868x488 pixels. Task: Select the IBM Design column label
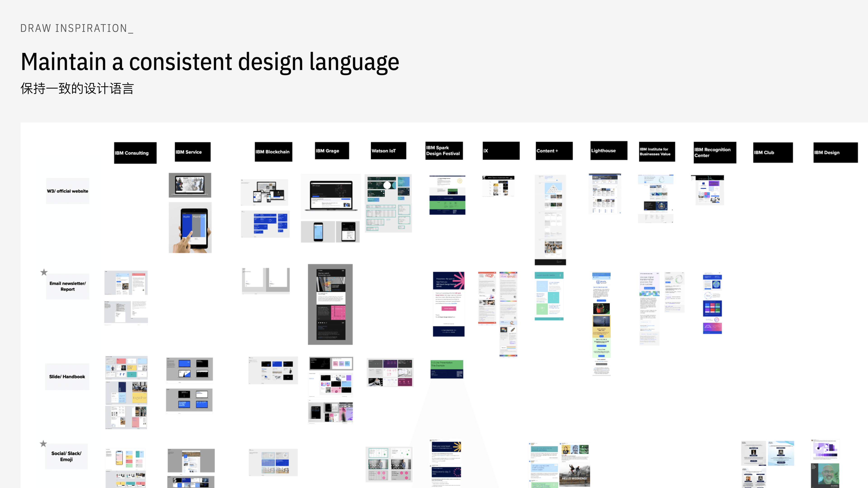[836, 152]
